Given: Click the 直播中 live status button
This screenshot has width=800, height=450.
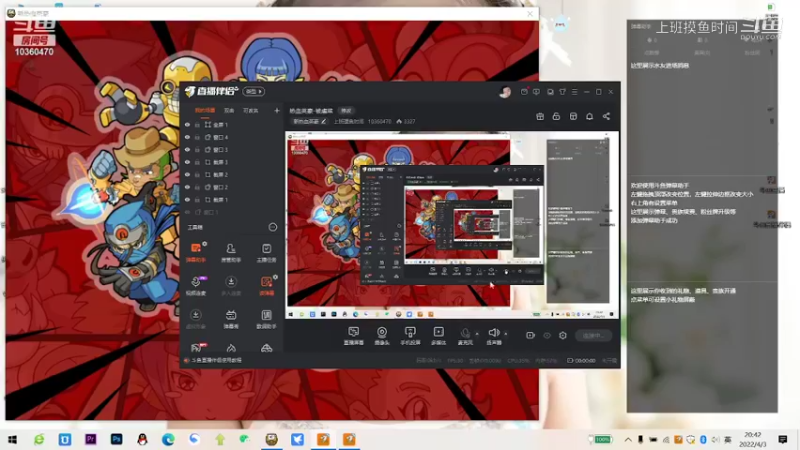Looking at the screenshot, I should click(593, 335).
